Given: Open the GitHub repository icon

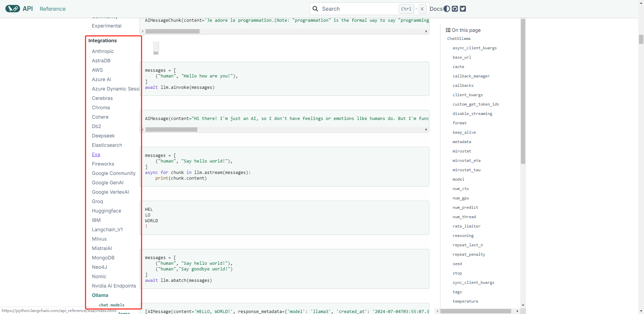Looking at the screenshot, I should pyautogui.click(x=455, y=9).
